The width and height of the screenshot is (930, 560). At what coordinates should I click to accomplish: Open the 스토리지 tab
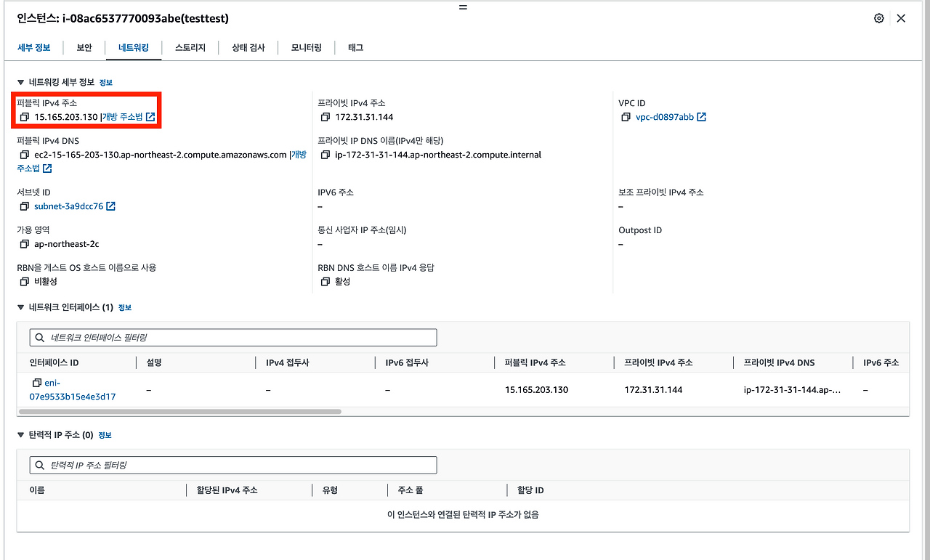pyautogui.click(x=190, y=48)
